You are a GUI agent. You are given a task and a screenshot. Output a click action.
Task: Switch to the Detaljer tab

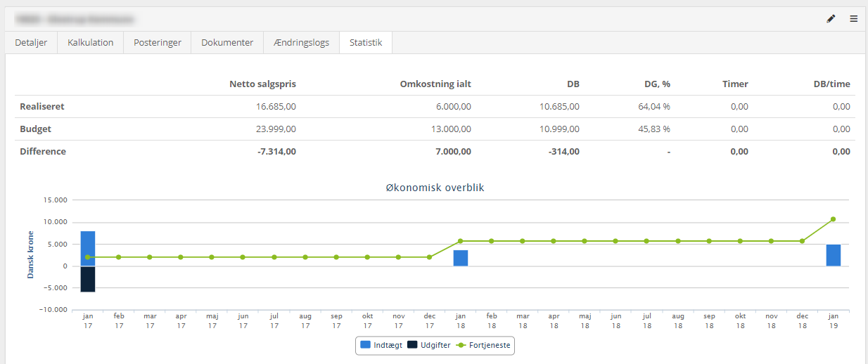tap(31, 42)
